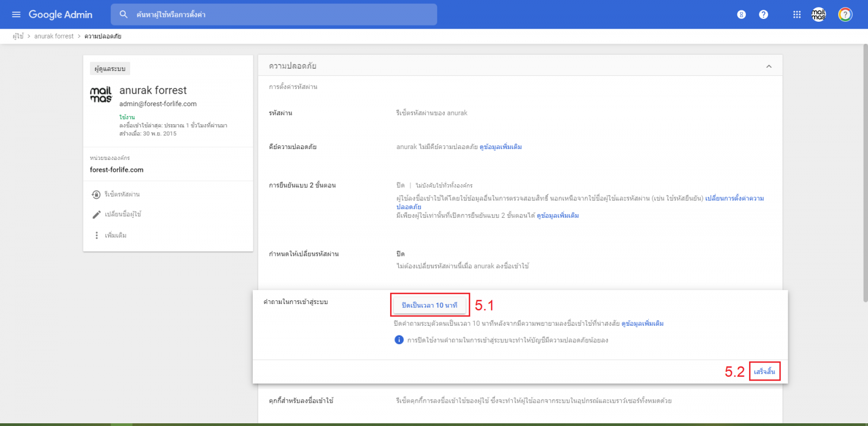The image size is (868, 426).
Task: Select รีเซ็ตรหัสผ่าน in the user card
Action: pyautogui.click(x=122, y=194)
